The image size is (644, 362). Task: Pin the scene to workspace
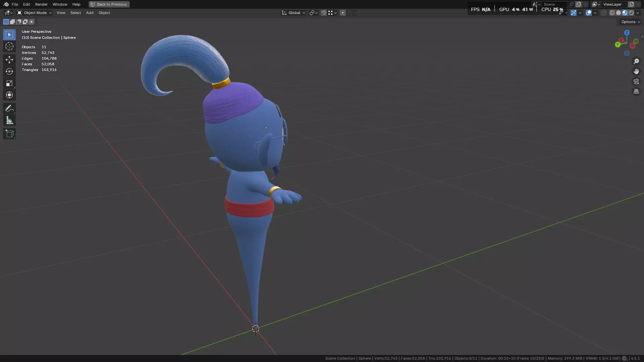pyautogui.click(x=571, y=4)
